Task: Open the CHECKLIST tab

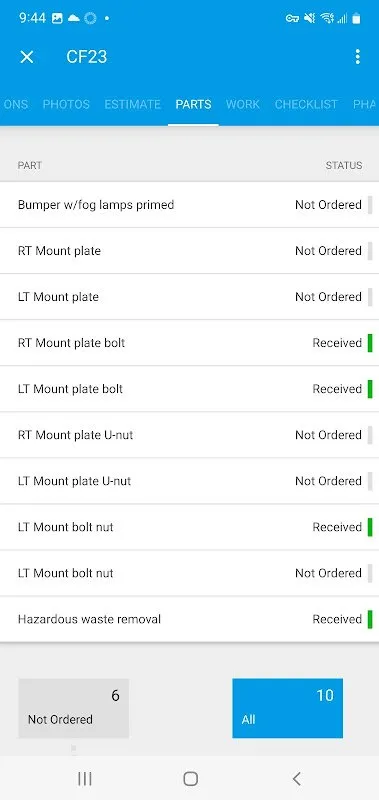Action: [306, 105]
